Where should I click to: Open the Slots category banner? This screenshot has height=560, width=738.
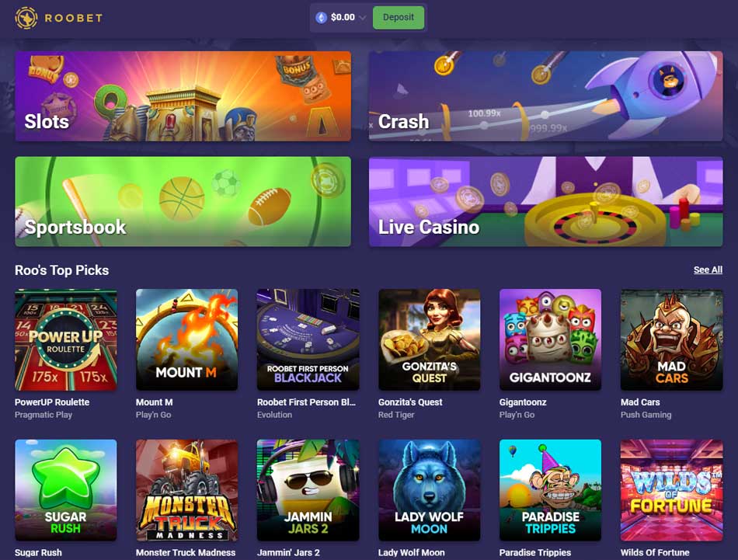(x=183, y=96)
